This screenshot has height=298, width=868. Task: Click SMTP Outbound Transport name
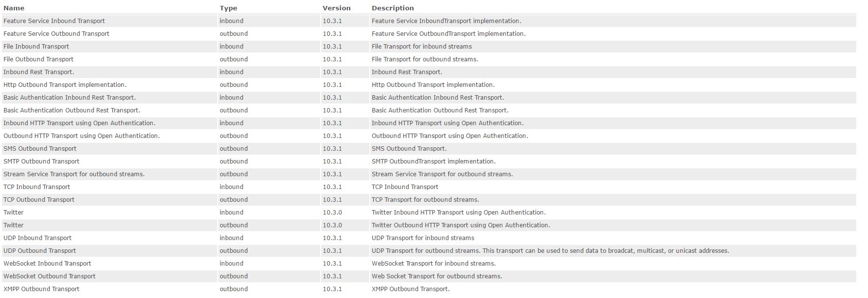coord(41,162)
